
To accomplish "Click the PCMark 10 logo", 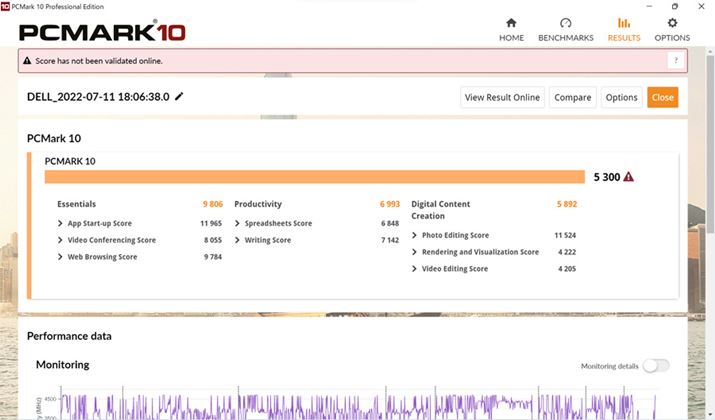I will click(x=102, y=32).
